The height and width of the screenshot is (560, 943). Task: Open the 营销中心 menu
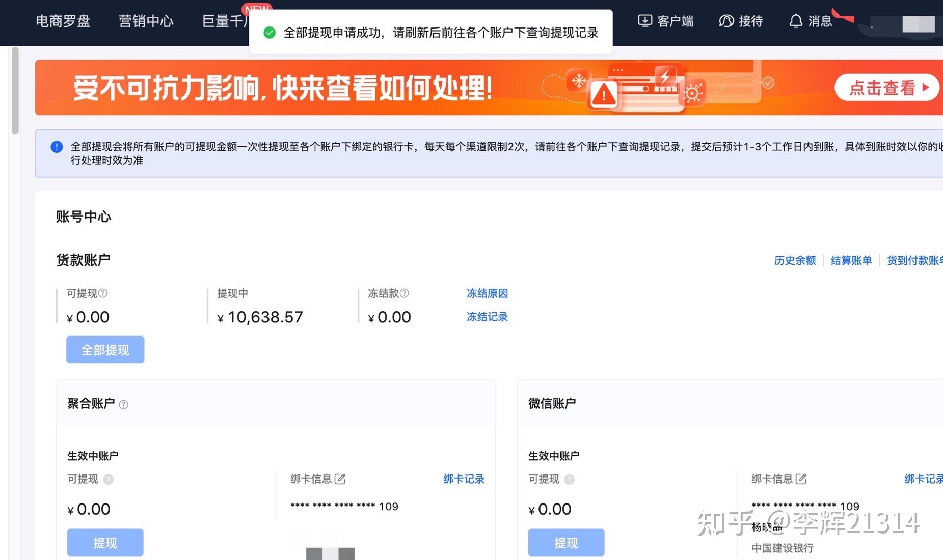click(146, 21)
